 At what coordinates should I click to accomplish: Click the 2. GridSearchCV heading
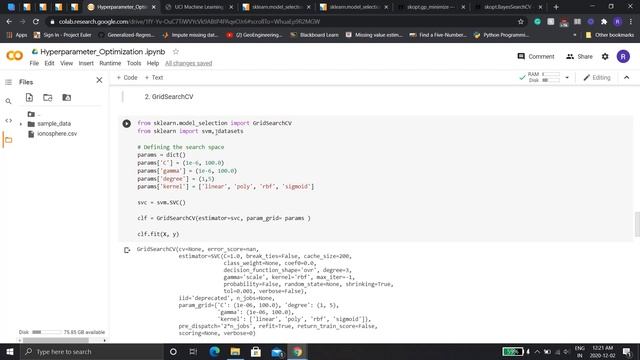169,97
